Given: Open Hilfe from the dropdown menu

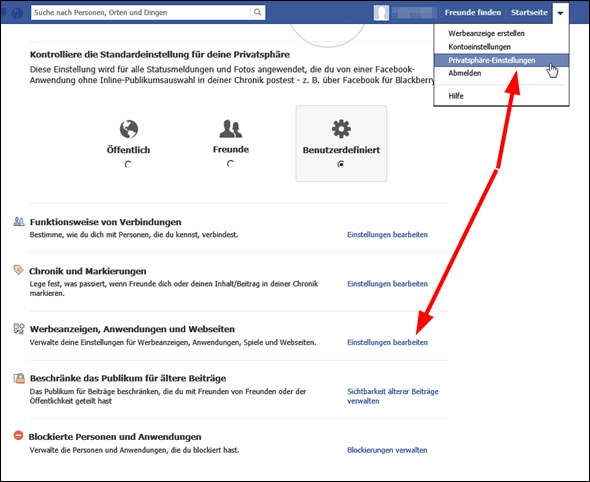Looking at the screenshot, I should (x=456, y=96).
